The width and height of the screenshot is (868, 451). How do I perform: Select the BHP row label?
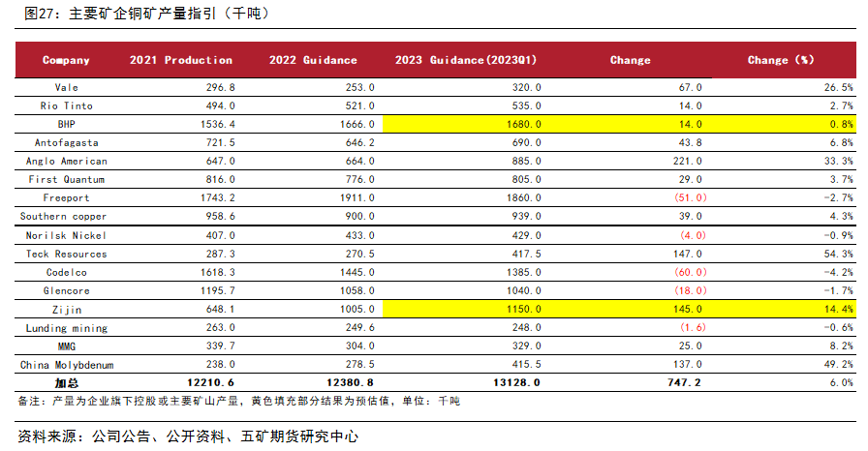coord(67,124)
